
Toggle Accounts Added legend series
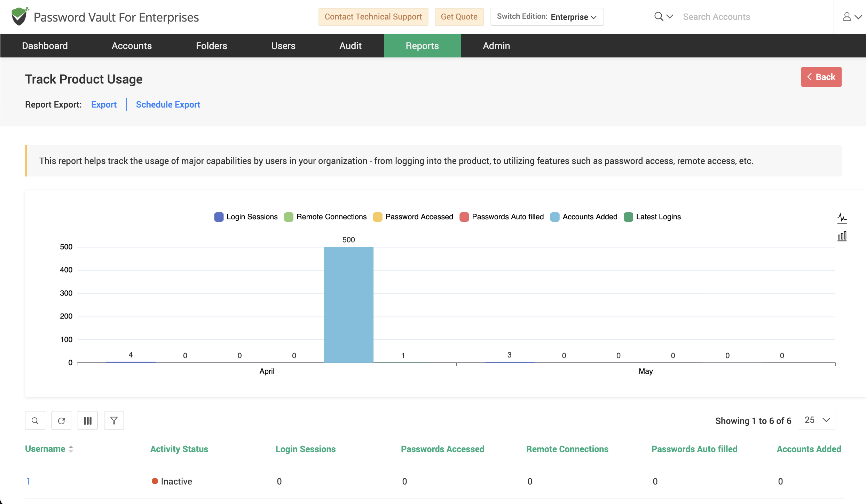584,217
